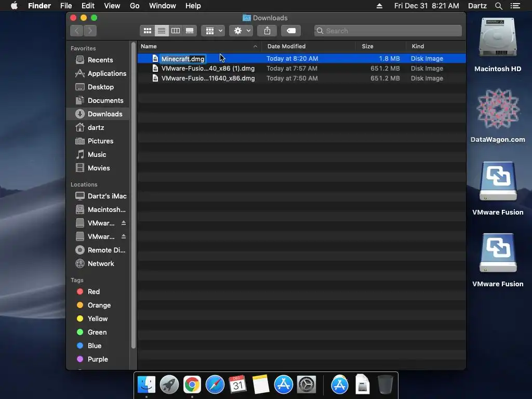Switch to icon view in Finder toolbar
This screenshot has height=399, width=532.
[147, 31]
